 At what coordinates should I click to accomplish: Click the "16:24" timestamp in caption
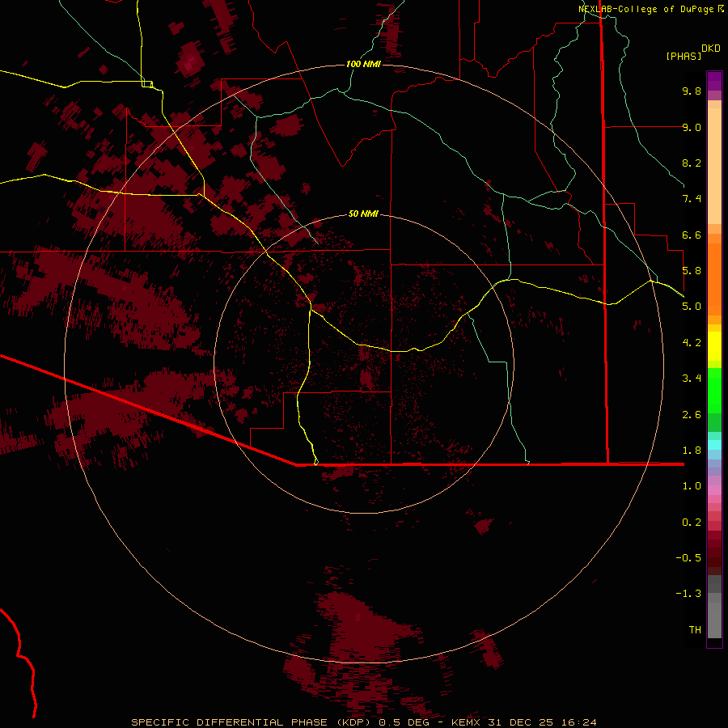(579, 722)
